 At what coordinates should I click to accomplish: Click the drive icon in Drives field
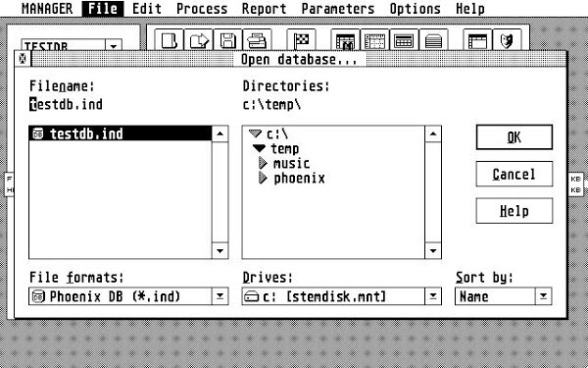point(251,296)
